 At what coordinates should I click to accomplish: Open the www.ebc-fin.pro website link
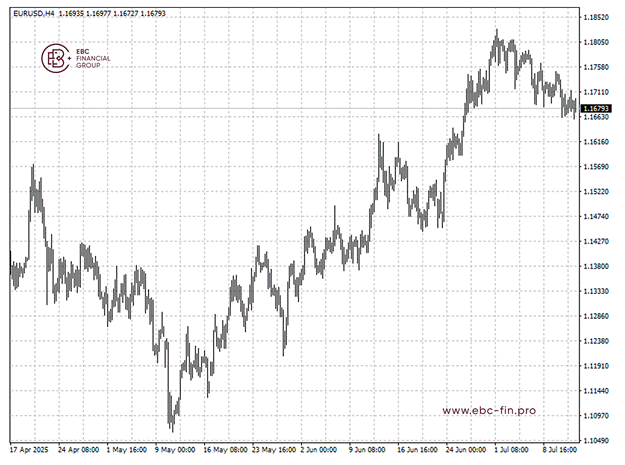tap(488, 410)
